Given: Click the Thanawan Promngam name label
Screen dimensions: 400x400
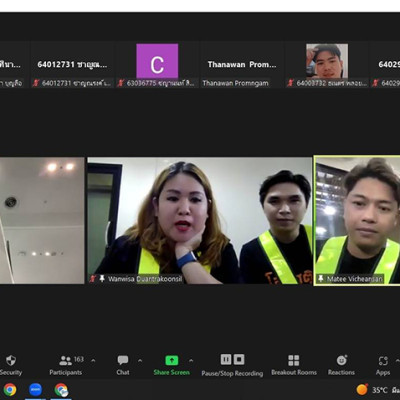Looking at the screenshot, I should (x=235, y=83).
